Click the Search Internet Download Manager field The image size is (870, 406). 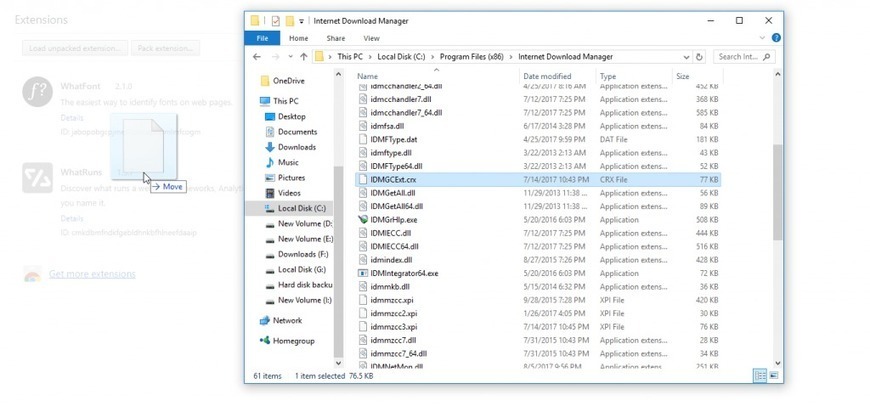click(x=743, y=57)
